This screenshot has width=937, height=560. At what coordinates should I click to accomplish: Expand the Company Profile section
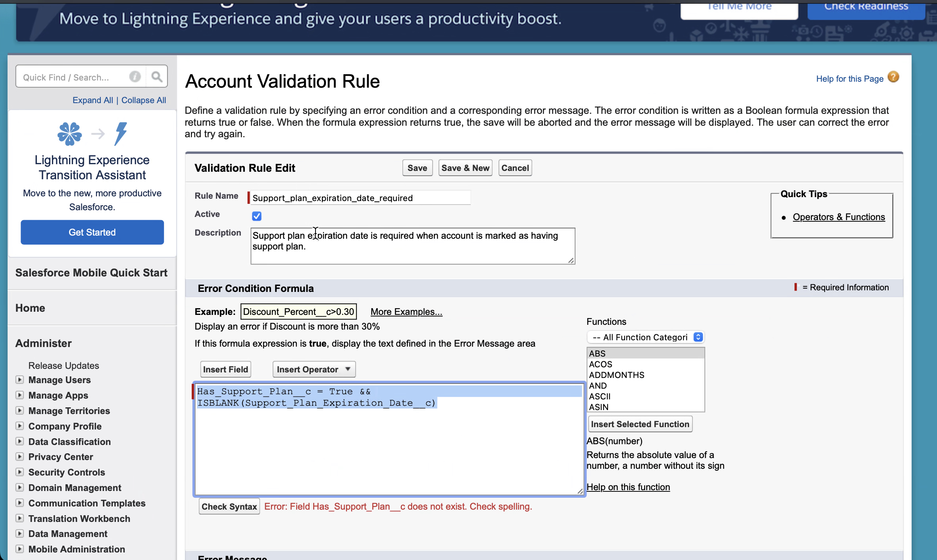pyautogui.click(x=19, y=426)
